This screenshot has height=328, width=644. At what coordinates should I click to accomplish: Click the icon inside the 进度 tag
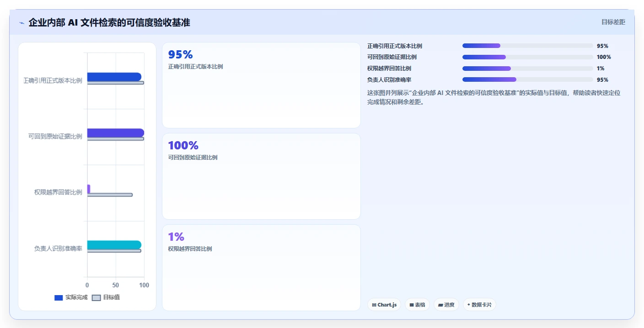coord(440,305)
